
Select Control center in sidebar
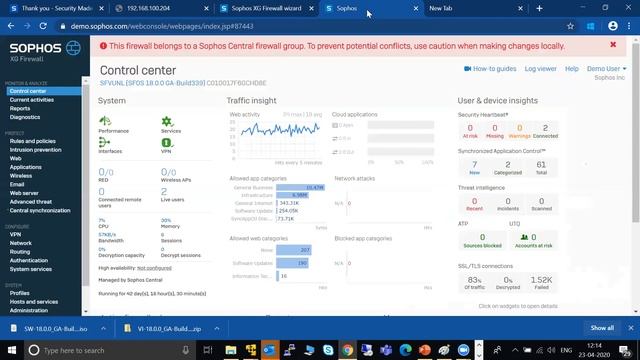coord(44,91)
